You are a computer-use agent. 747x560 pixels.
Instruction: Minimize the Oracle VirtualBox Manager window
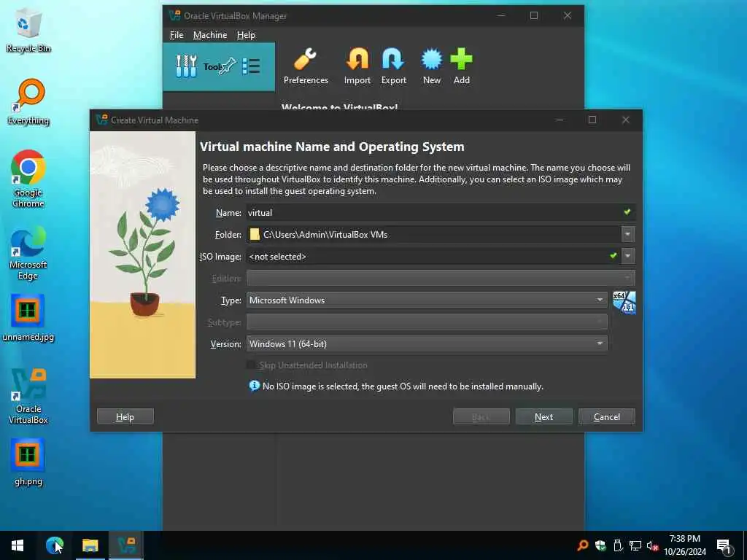(500, 15)
